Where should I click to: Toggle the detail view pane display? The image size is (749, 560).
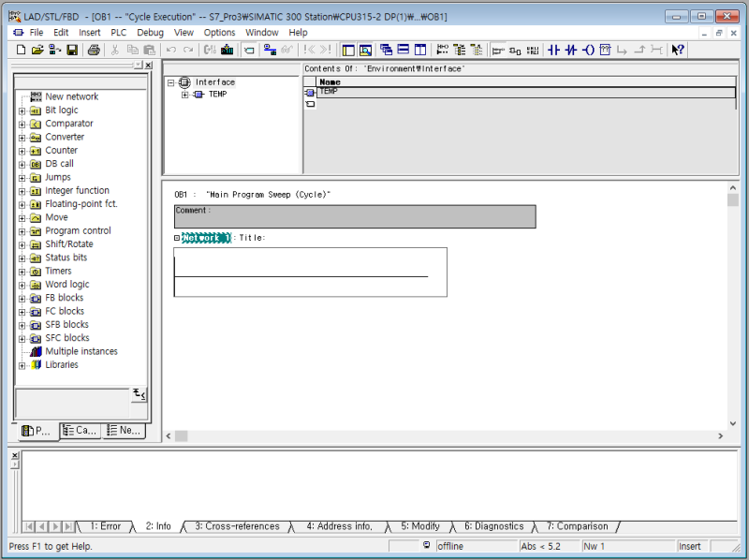click(x=367, y=50)
